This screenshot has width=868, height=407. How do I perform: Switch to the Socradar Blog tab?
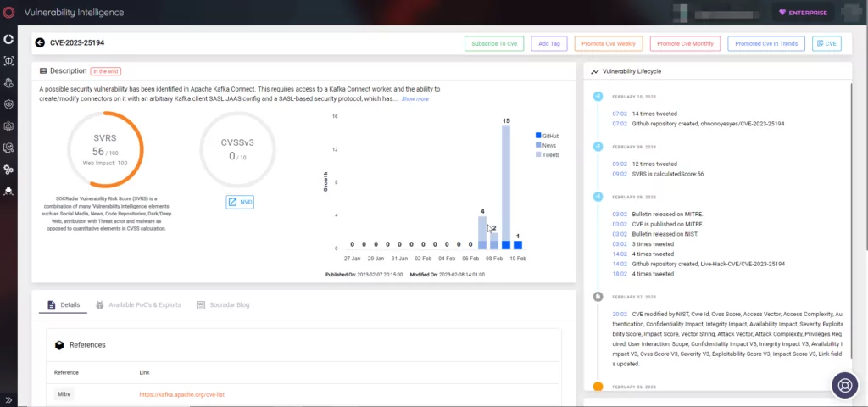[x=223, y=305]
